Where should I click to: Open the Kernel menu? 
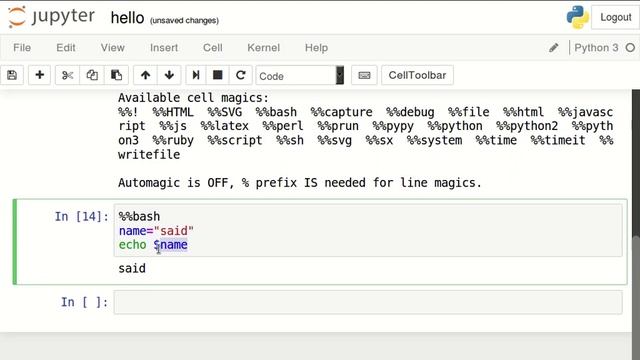point(263,48)
